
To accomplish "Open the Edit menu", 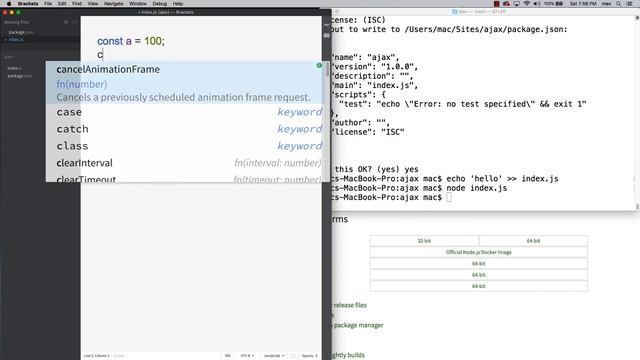I will pos(62,4).
